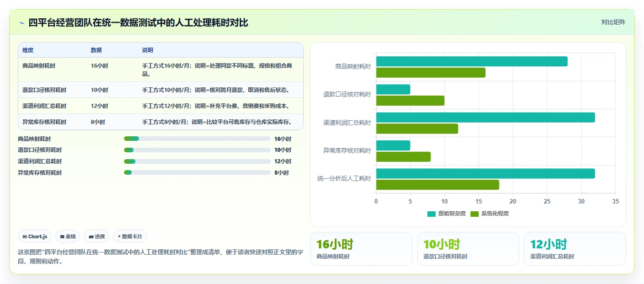
Task: Click teal bar for 统一分析后人工耗时
Action: [x=485, y=173]
